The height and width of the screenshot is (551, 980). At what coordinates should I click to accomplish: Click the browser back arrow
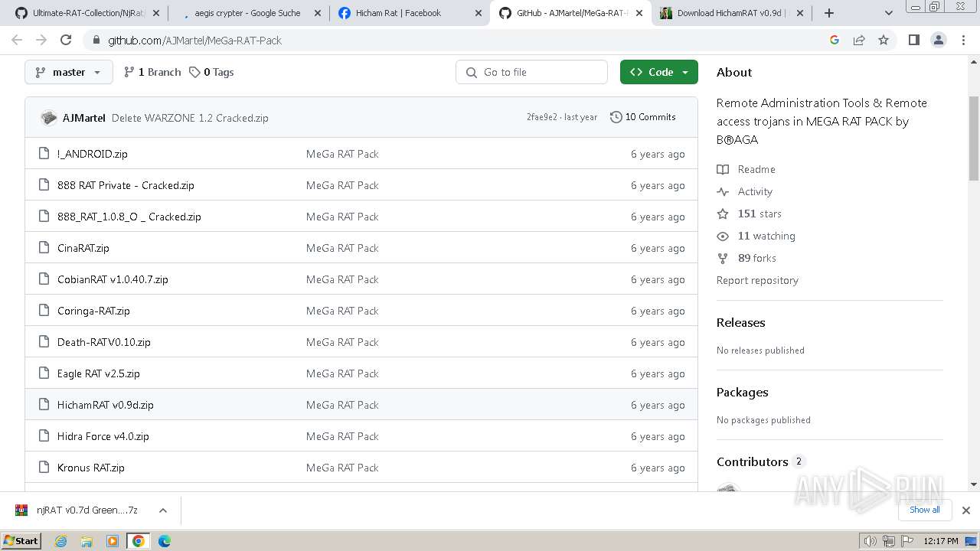click(x=17, y=40)
